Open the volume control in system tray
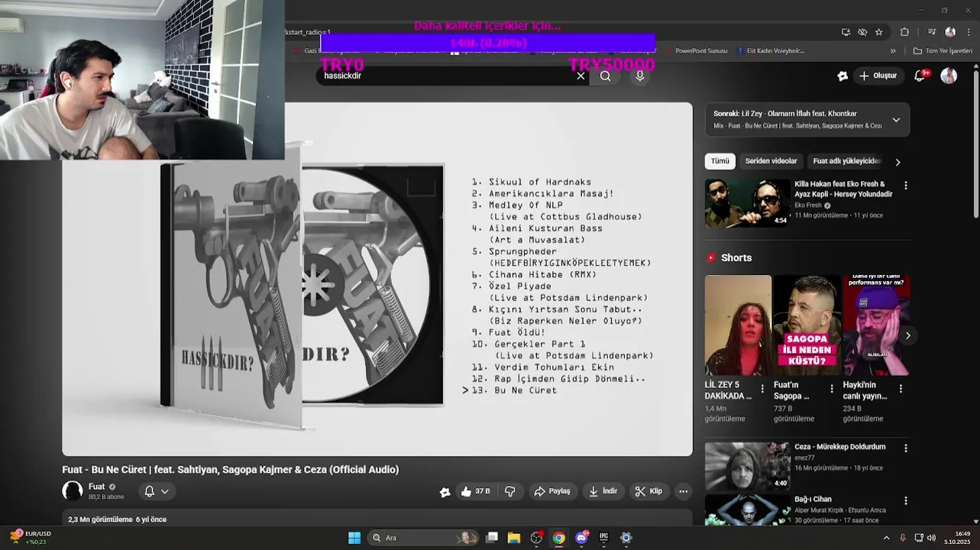 931,538
